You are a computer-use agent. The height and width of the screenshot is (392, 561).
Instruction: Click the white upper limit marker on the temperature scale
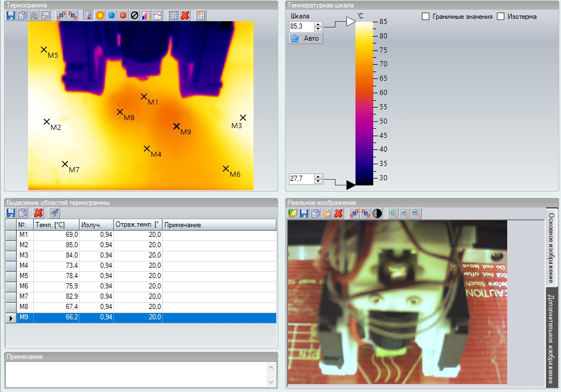(350, 22)
